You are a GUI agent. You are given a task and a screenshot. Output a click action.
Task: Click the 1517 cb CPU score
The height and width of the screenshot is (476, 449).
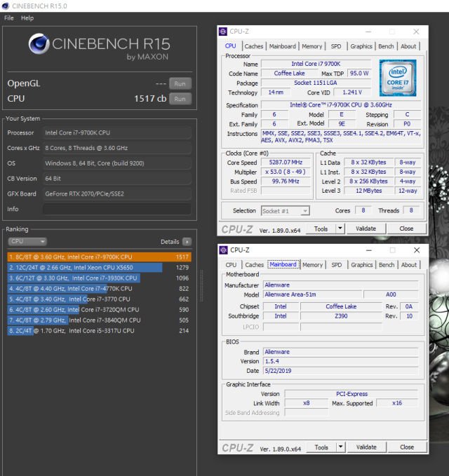(150, 99)
